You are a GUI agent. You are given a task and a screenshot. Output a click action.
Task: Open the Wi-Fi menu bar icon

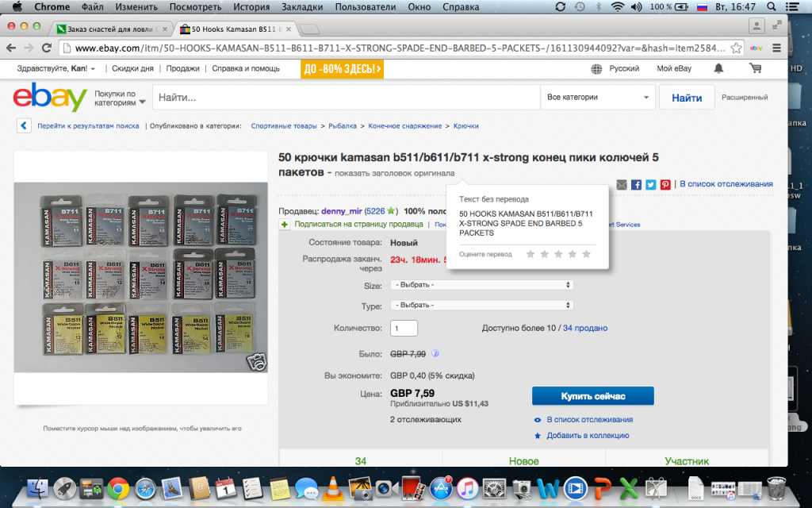pos(617,6)
